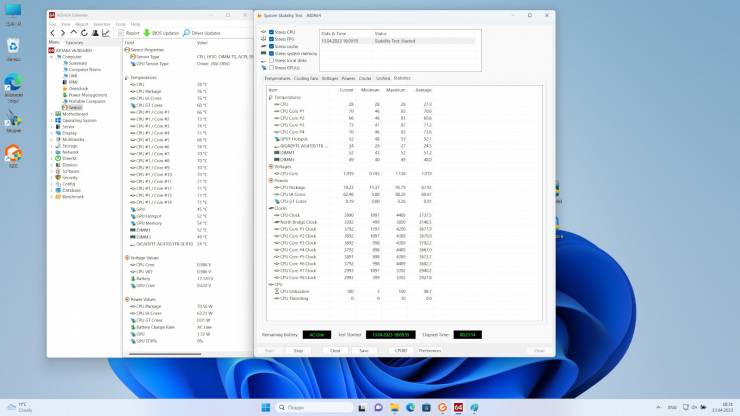Enable the Stress GPU(s) checkbox
This screenshot has width=740, height=416.
tap(271, 68)
